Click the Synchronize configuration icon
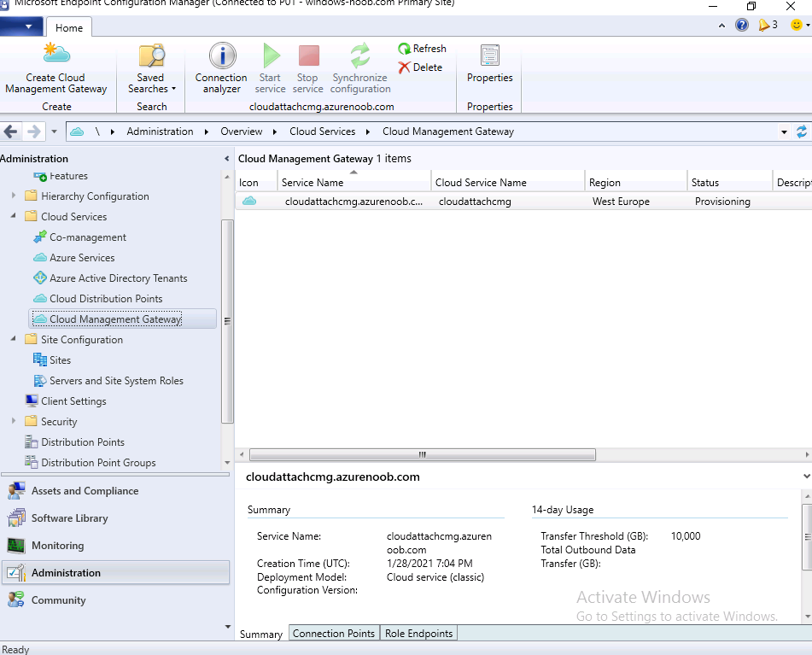This screenshot has width=812, height=655. 360,56
